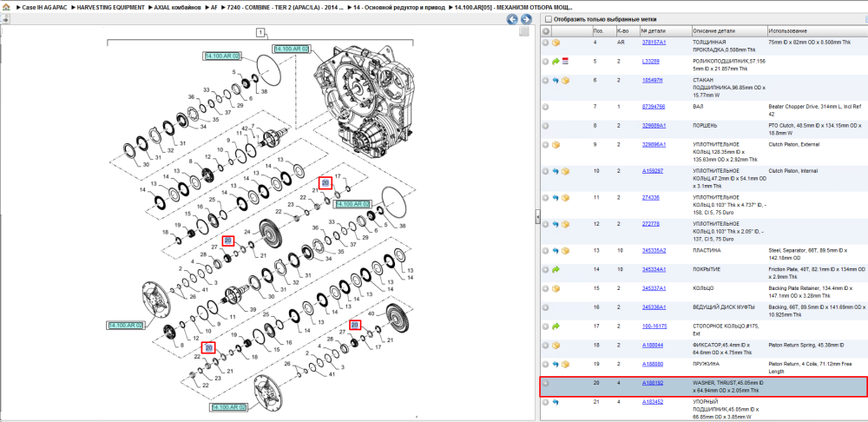Open part number link 378157A1
Image resolution: width=868 pixels, height=422 pixels.
coord(654,42)
